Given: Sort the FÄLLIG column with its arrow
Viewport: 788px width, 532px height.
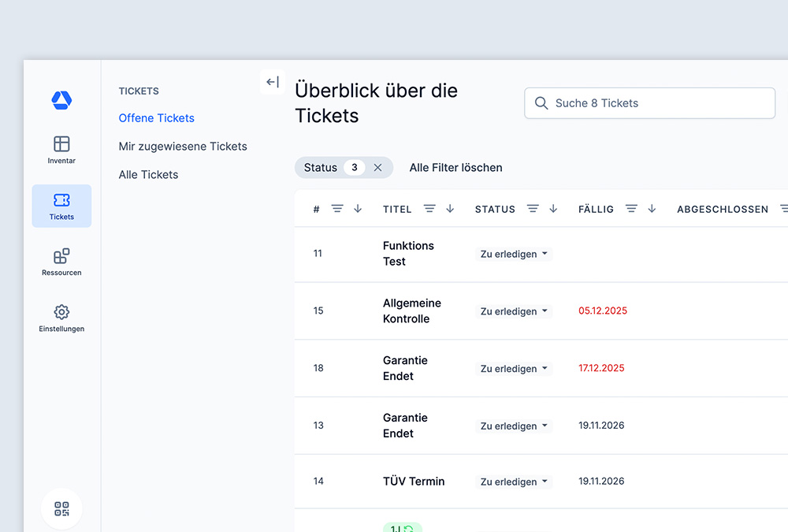Looking at the screenshot, I should [x=651, y=209].
